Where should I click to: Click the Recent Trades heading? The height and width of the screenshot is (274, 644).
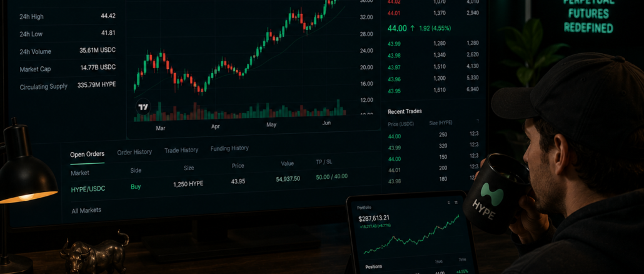[405, 111]
